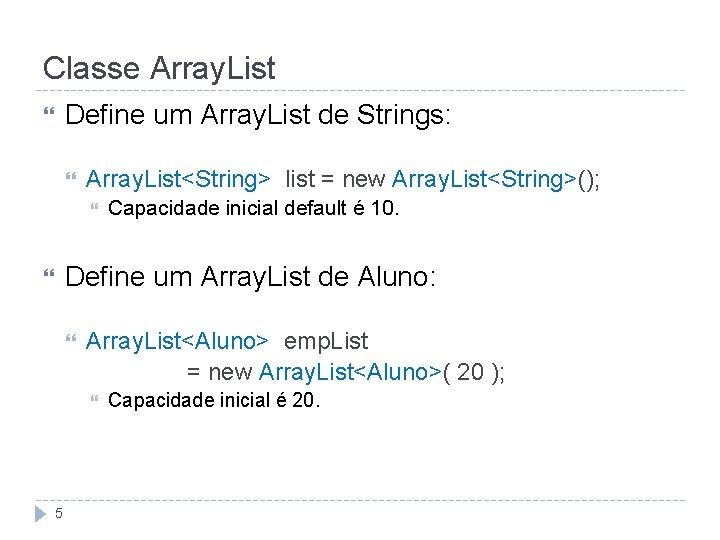Click the 'Array.List<Aluno>( 20 );' constructor call
This screenshot has height=540, width=720.
tap(381, 373)
